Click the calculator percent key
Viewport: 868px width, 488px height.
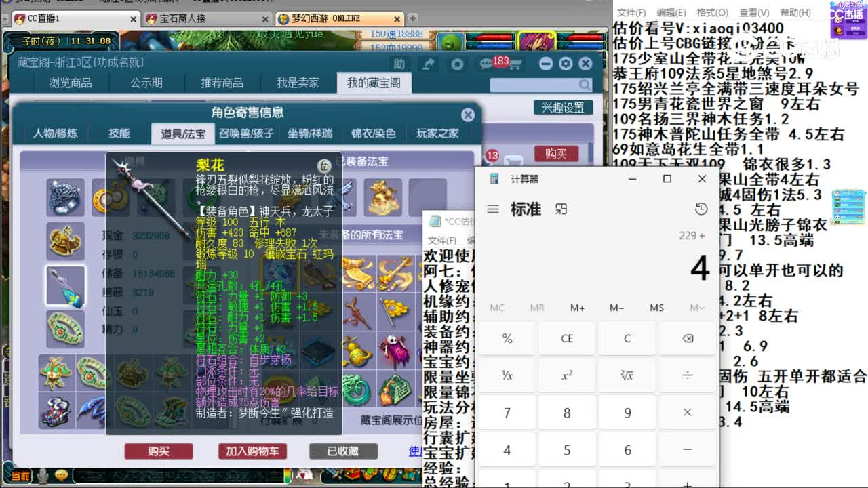[x=507, y=338]
